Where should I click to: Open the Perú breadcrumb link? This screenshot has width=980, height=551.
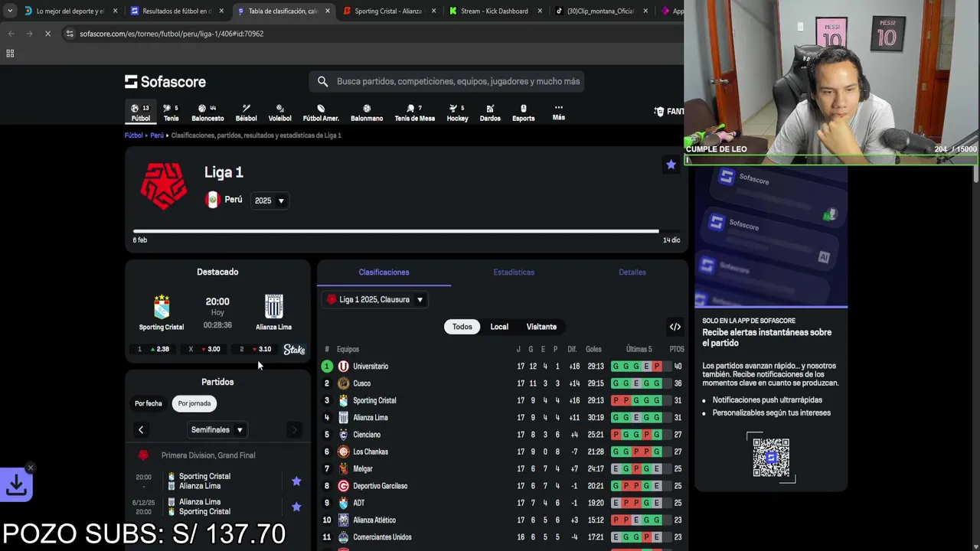click(x=157, y=135)
